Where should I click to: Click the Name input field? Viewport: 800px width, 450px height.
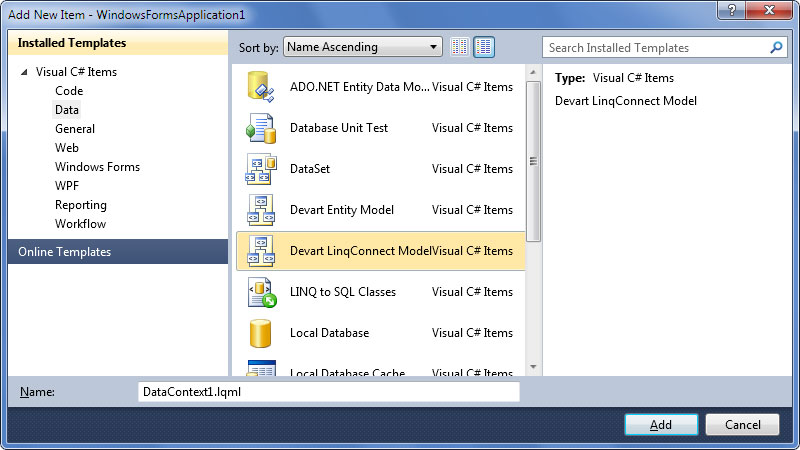(329, 392)
